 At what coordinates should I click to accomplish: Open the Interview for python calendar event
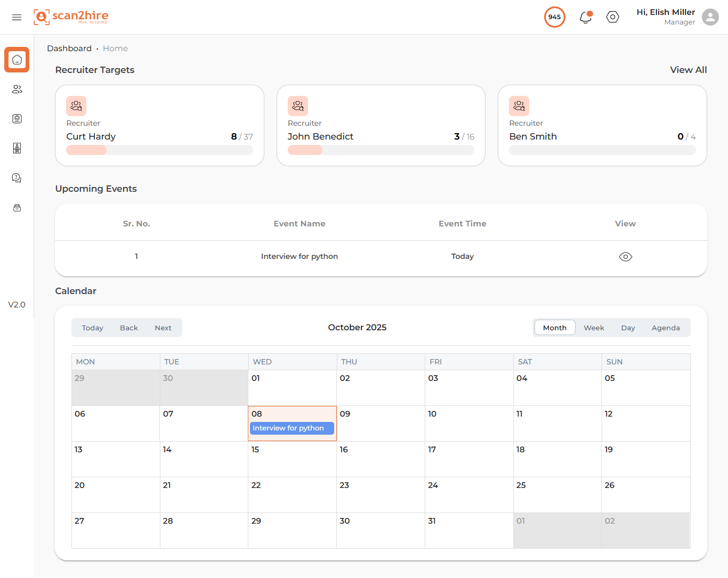pyautogui.click(x=292, y=428)
